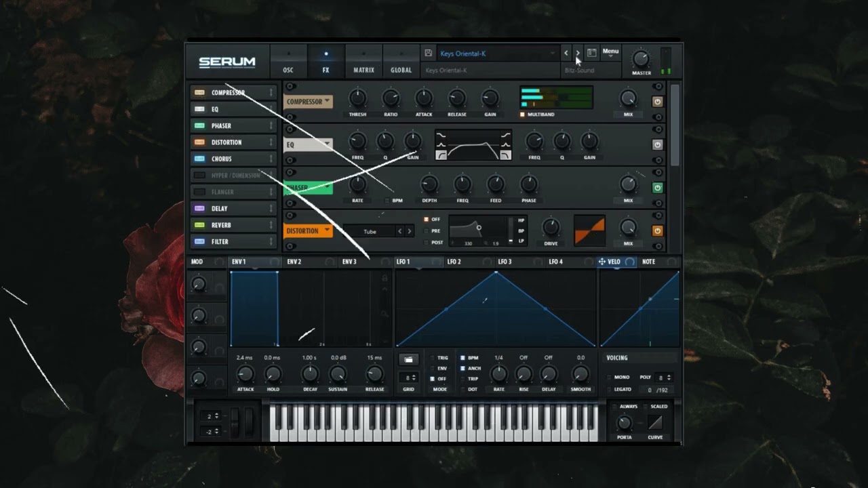This screenshot has width=868, height=488.
Task: Click the Phaser power button
Action: click(x=657, y=188)
